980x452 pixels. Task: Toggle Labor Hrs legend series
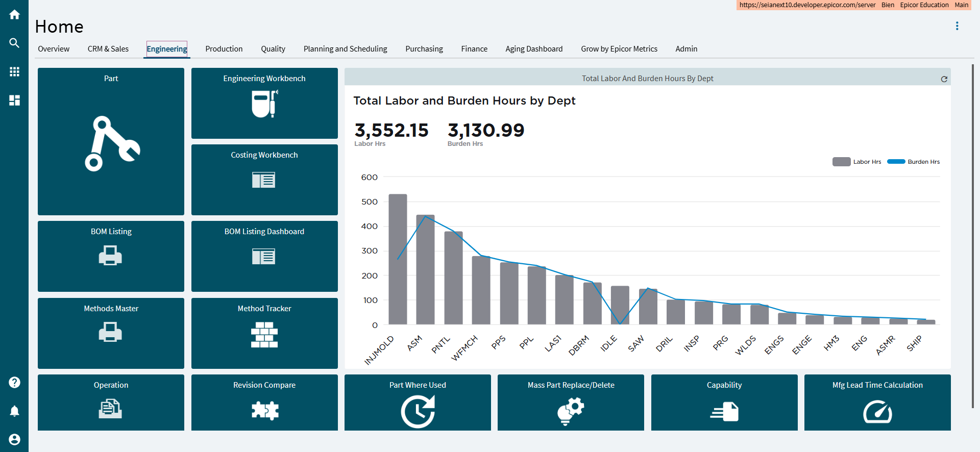[x=857, y=162]
